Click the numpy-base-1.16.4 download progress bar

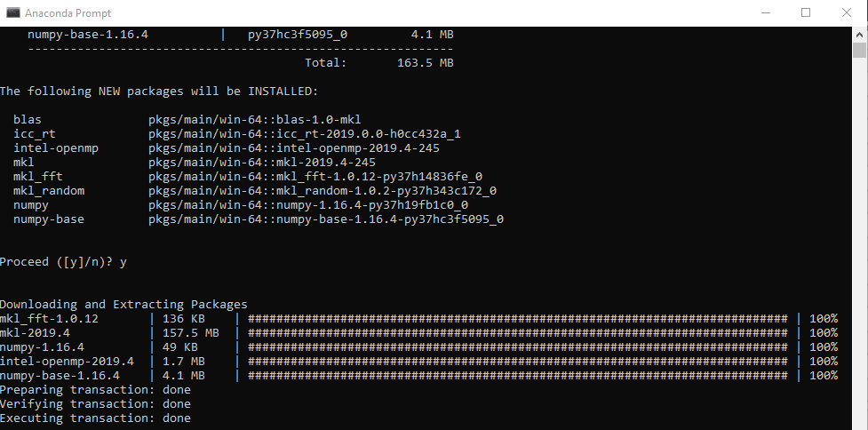point(518,376)
